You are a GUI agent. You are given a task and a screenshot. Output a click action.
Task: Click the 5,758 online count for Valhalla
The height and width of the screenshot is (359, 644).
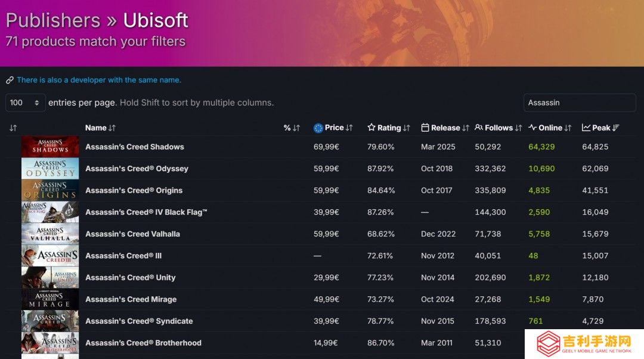coord(539,234)
